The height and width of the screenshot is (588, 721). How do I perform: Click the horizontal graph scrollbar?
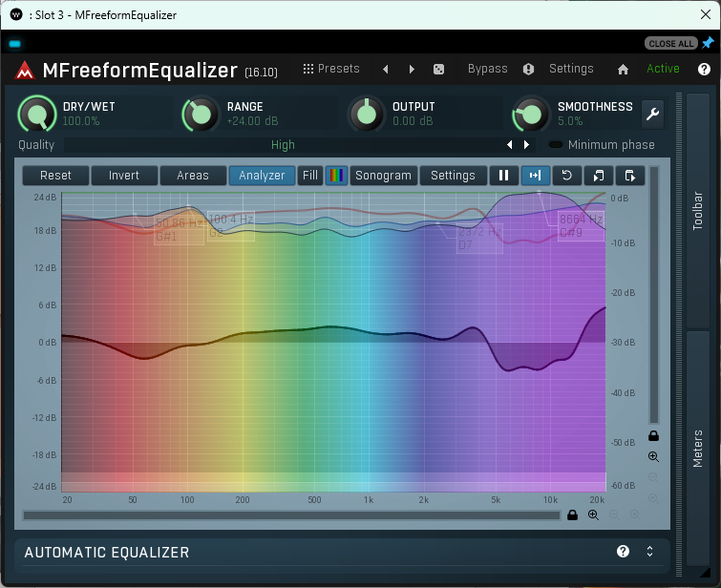(x=291, y=515)
